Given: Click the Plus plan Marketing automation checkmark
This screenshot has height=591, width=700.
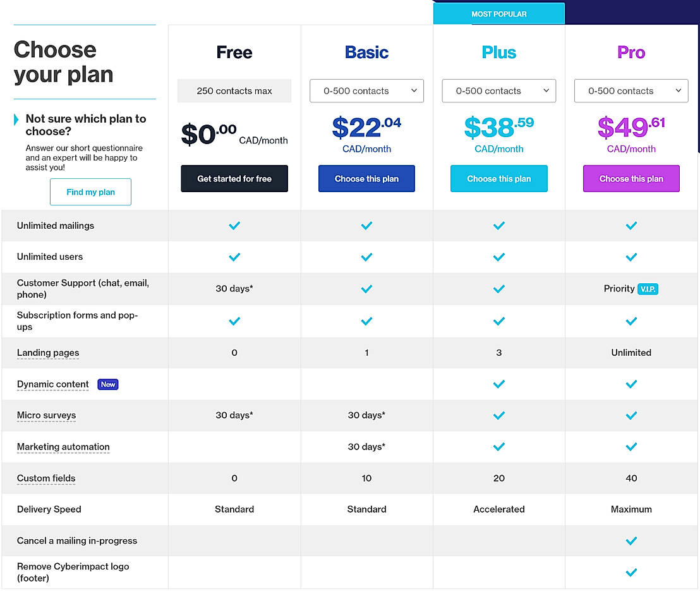Looking at the screenshot, I should pyautogui.click(x=499, y=447).
